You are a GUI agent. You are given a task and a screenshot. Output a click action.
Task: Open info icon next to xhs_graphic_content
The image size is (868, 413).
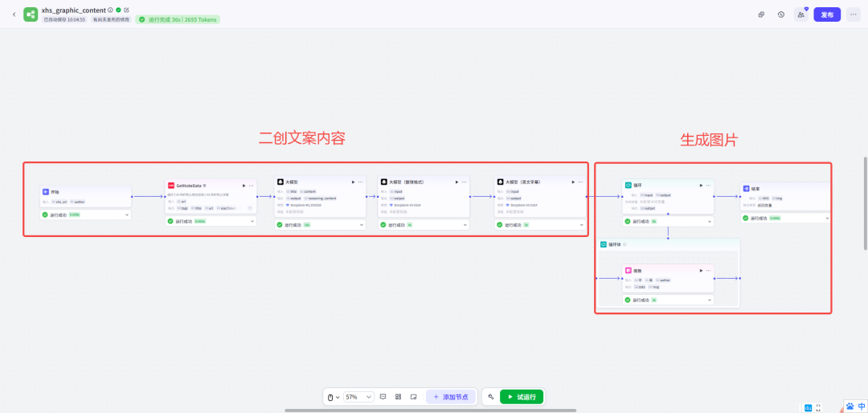coord(110,10)
